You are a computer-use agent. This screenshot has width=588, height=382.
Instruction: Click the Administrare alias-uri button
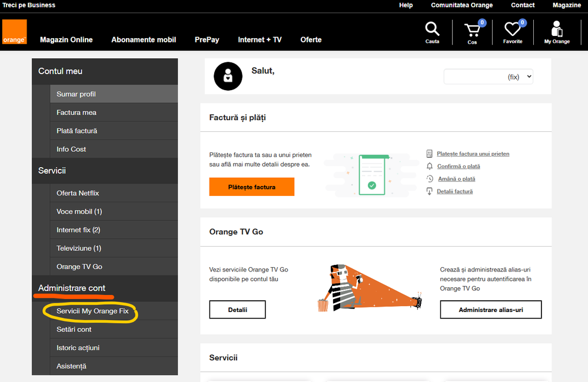click(490, 310)
